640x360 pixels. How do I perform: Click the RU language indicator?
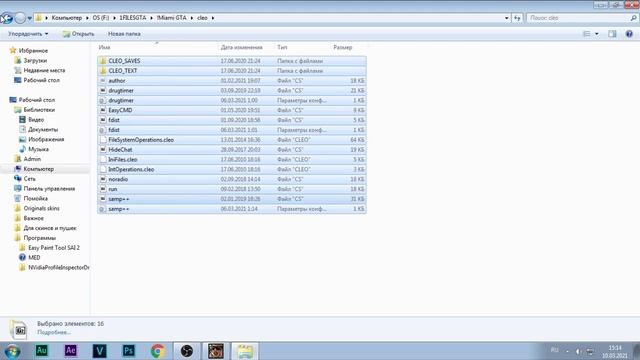pyautogui.click(x=554, y=350)
